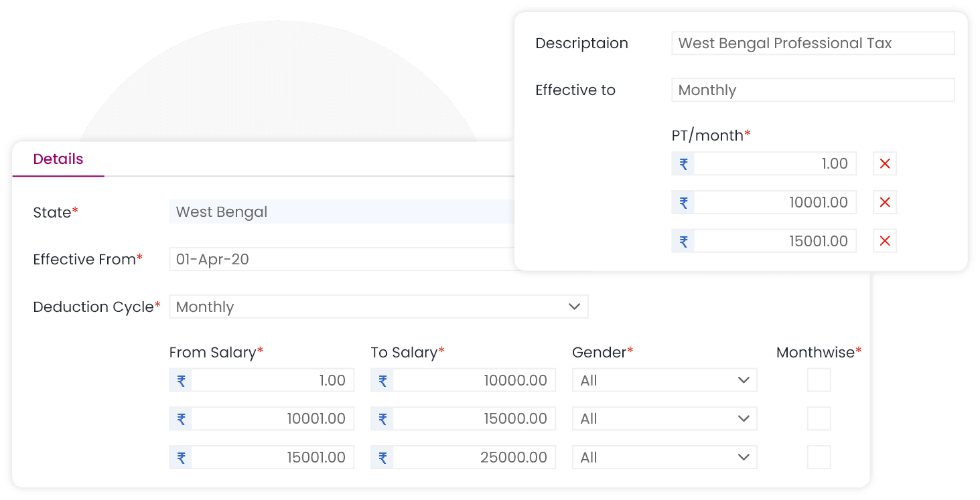The image size is (980, 500).
Task: Select the State field showing West Bengal
Action: tap(342, 212)
